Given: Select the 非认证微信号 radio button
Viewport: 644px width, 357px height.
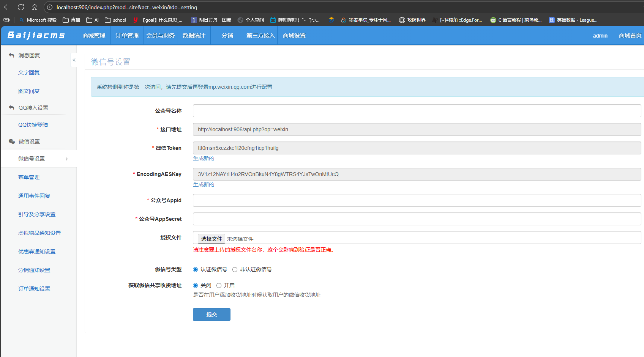Looking at the screenshot, I should click(x=235, y=270).
